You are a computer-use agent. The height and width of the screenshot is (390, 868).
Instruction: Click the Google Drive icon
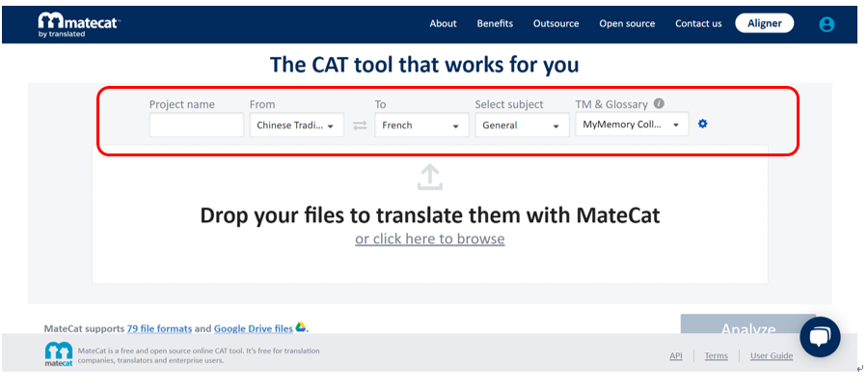click(301, 327)
